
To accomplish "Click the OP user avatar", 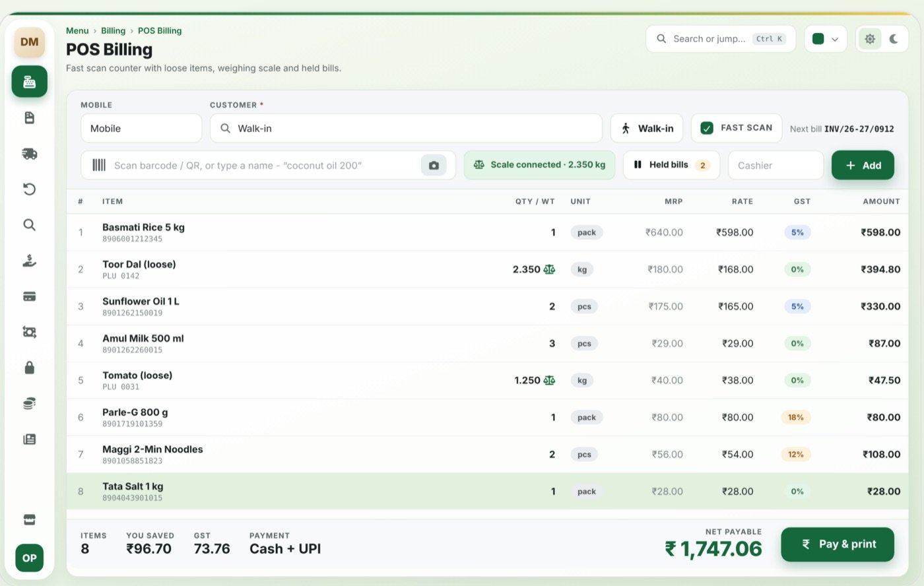I will (x=29, y=558).
